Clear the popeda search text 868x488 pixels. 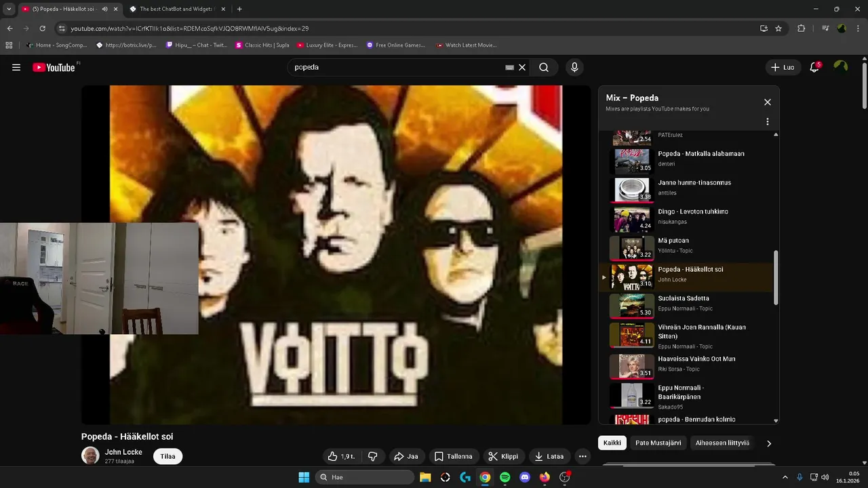pyautogui.click(x=522, y=67)
